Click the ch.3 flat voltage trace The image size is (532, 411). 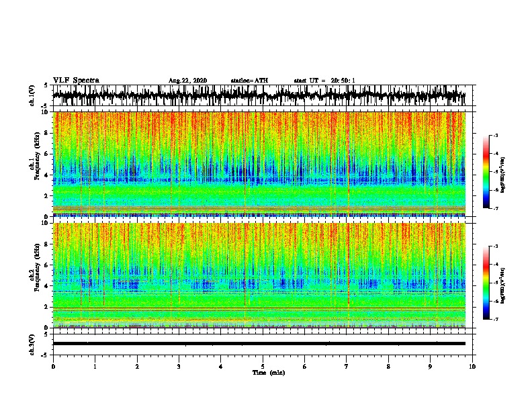pos(259,344)
